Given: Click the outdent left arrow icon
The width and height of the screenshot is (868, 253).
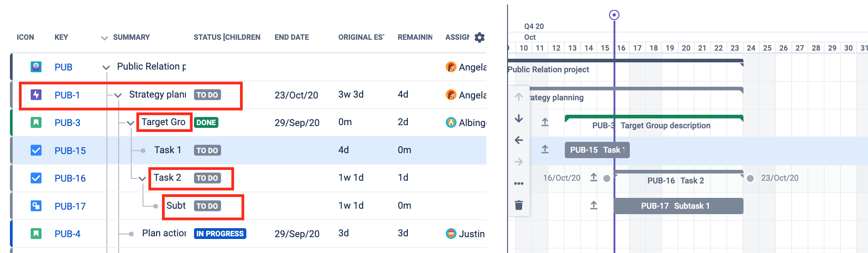Looking at the screenshot, I should [519, 140].
